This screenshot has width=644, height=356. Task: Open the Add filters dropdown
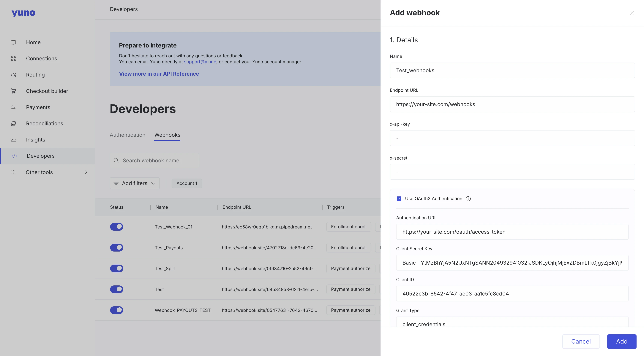tap(135, 183)
